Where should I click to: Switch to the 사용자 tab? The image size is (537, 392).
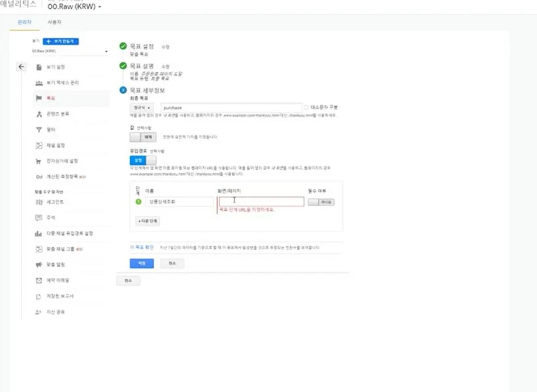point(53,22)
